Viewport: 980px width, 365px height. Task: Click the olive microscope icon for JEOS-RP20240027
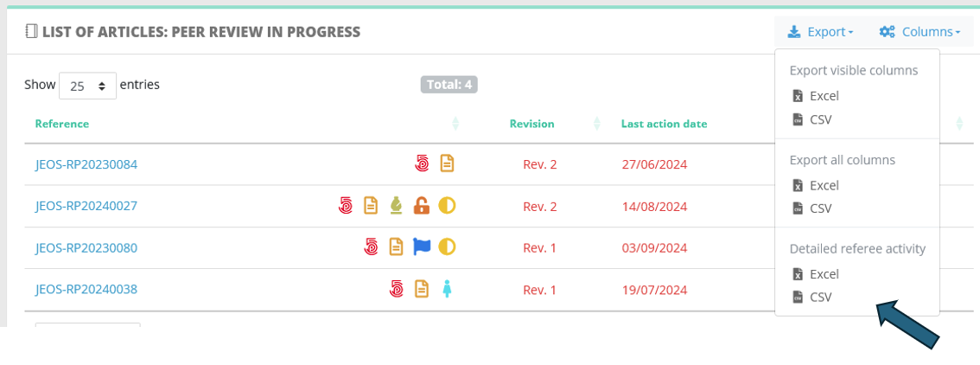pos(396,206)
